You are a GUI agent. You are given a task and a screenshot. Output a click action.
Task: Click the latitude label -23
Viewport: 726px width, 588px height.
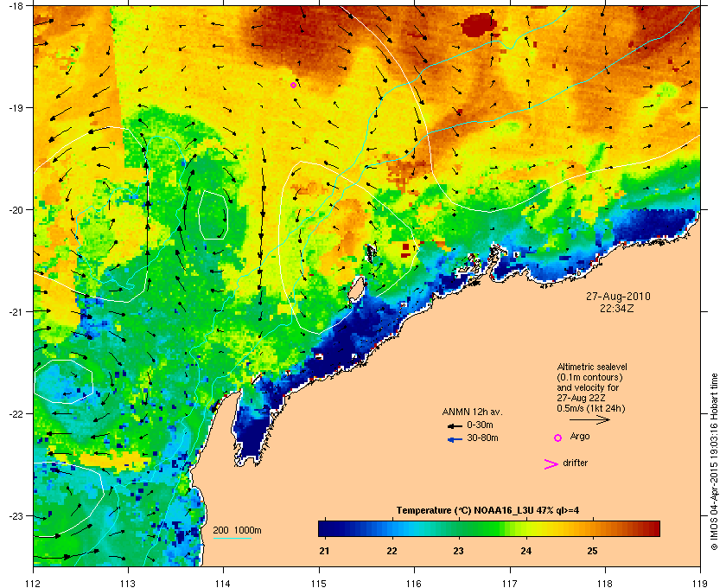pos(16,515)
